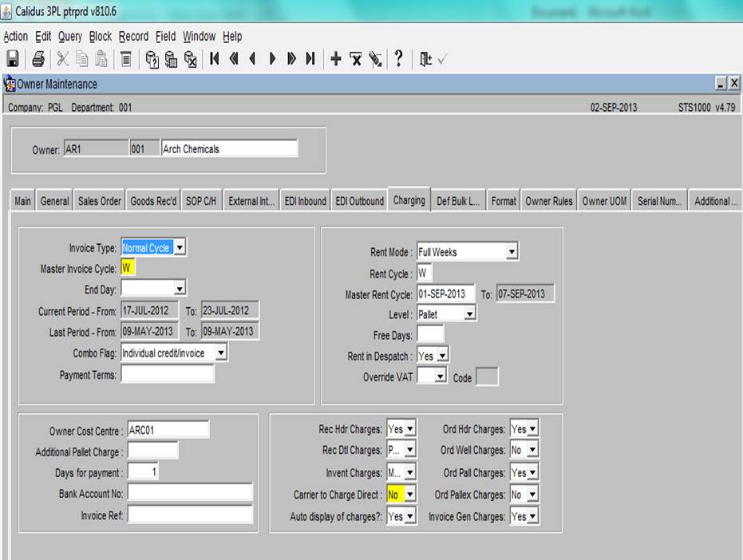Go to next record arrow icon
Image resolution: width=743 pixels, height=560 pixels.
coord(272,59)
